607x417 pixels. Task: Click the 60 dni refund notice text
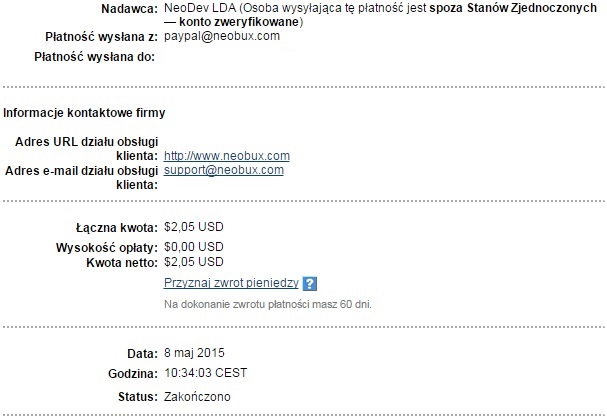268,304
